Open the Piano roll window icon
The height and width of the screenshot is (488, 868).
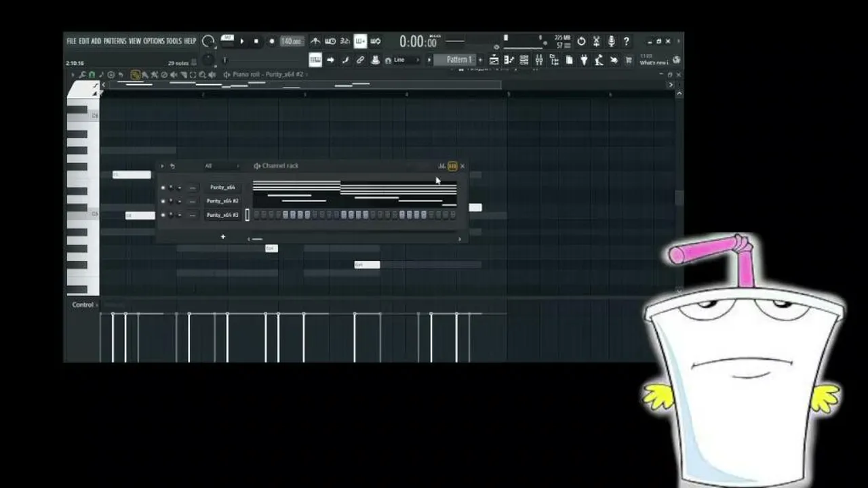coord(509,60)
